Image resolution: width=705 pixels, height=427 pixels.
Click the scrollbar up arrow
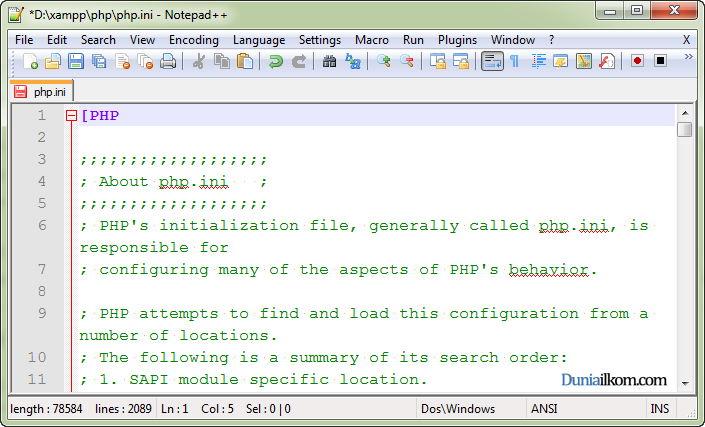(x=685, y=113)
